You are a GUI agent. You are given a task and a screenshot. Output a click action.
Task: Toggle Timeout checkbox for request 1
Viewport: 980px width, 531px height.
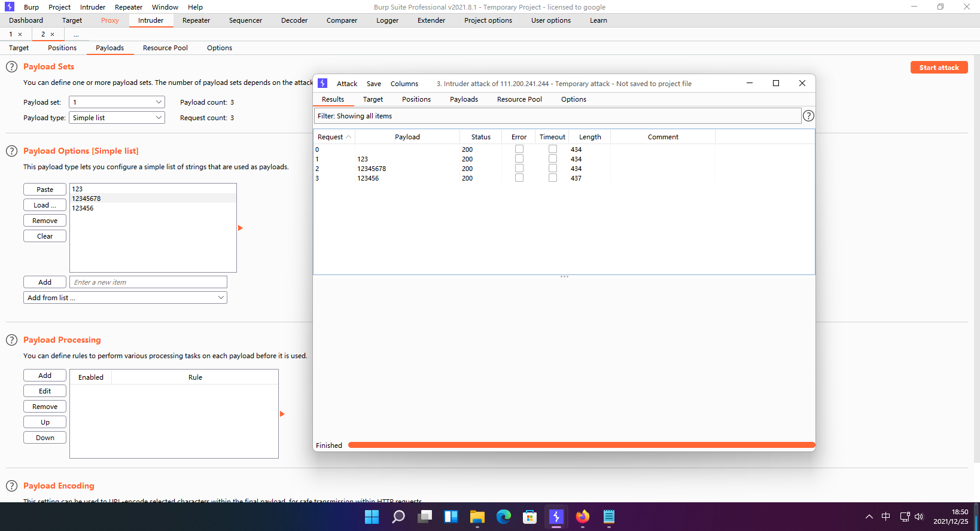pos(553,159)
